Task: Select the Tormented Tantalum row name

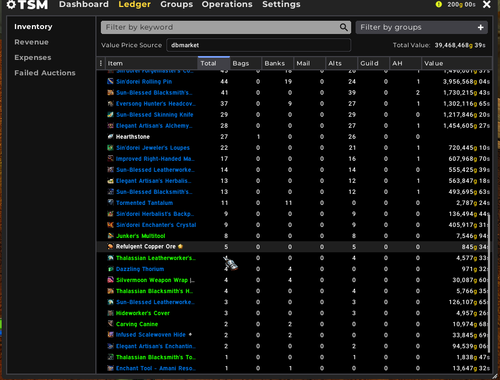Action: click(144, 203)
